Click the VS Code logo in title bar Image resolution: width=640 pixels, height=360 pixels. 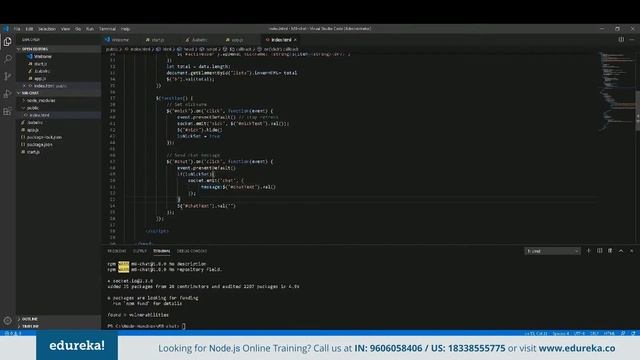(6, 29)
